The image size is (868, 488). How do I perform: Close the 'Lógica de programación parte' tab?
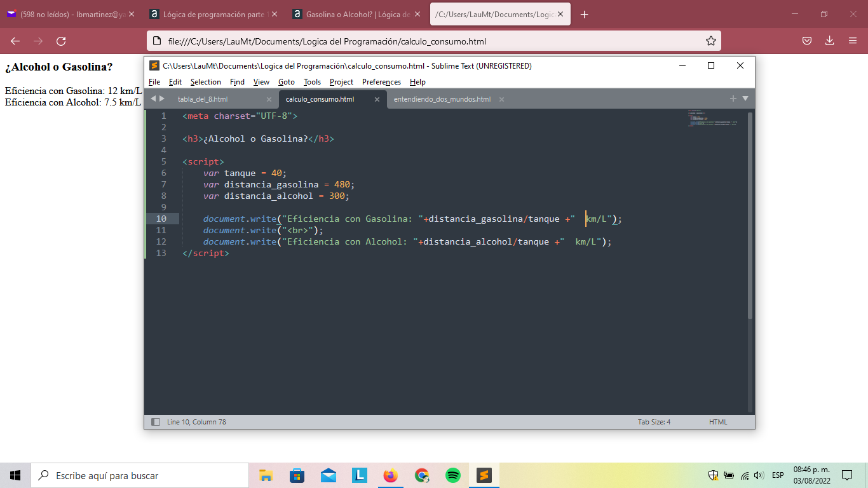click(275, 14)
